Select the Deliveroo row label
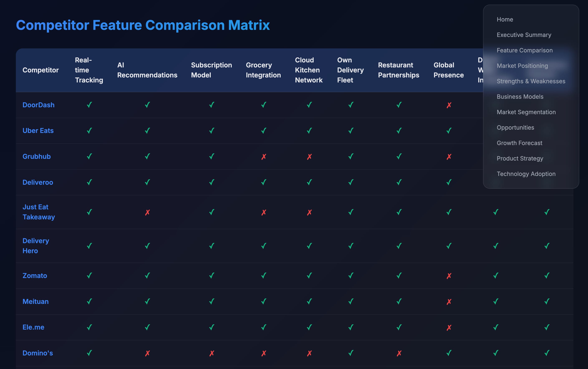This screenshot has height=369, width=588. [x=38, y=182]
